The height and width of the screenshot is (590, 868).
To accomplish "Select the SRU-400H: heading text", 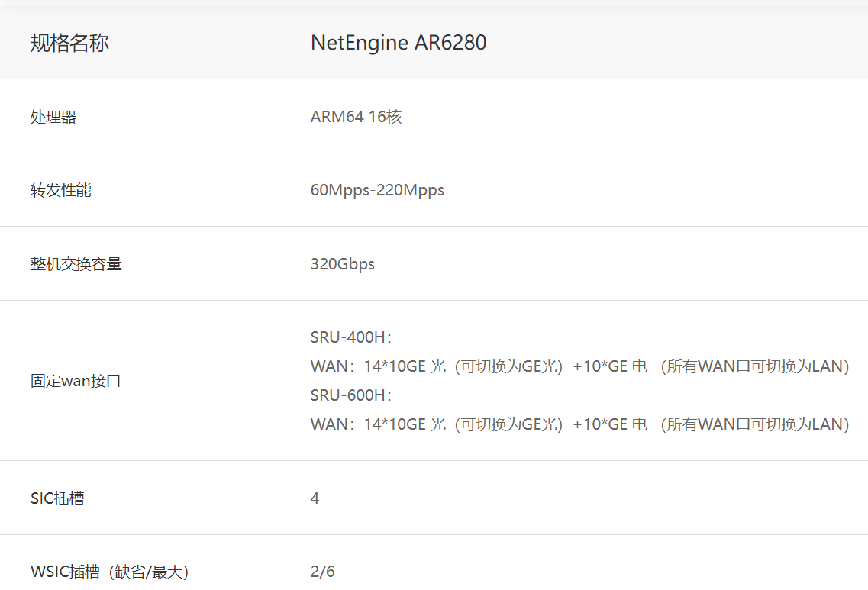I will 351,337.
